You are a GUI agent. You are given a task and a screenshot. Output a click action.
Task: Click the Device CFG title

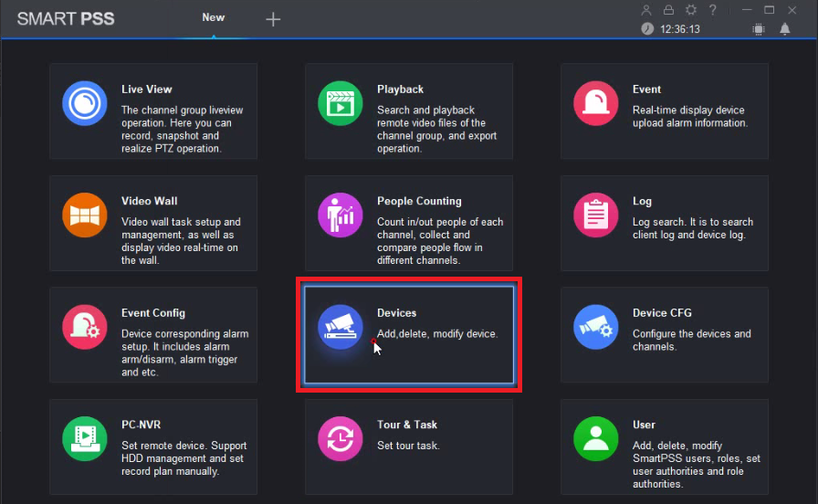[662, 313]
